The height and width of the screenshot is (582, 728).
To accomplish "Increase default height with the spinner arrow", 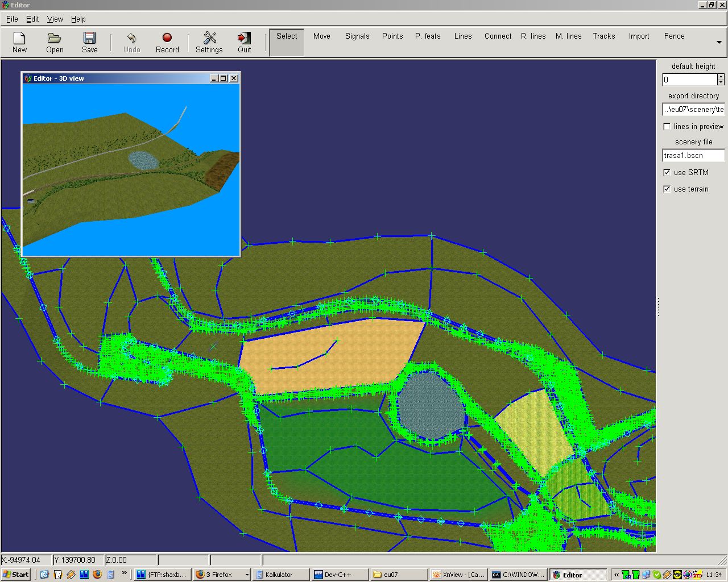I will [x=721, y=77].
